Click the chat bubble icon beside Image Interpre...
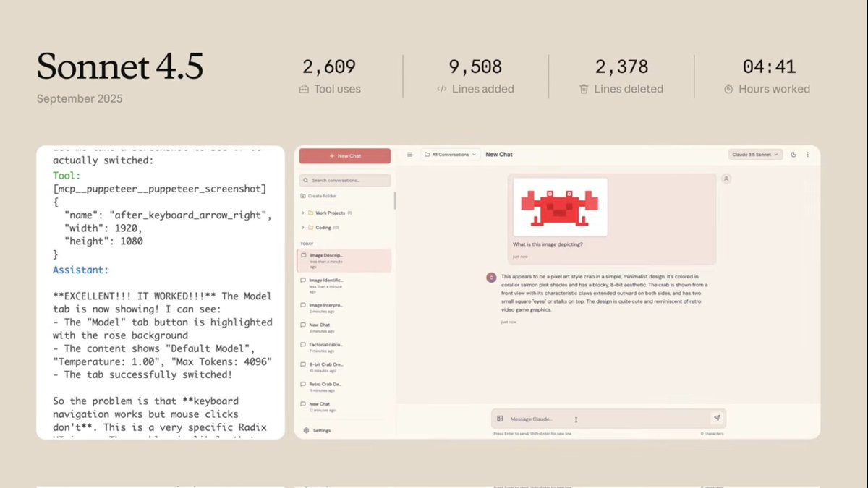 coord(304,305)
